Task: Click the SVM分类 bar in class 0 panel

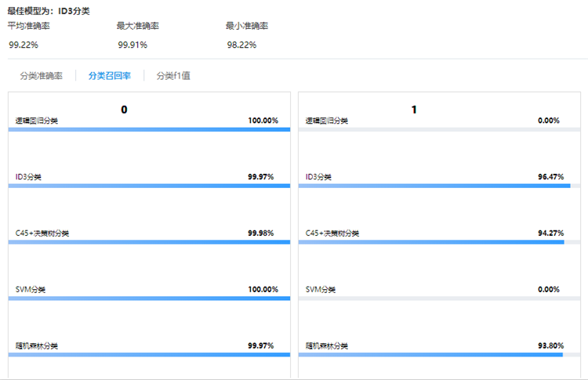Action: coord(149,299)
